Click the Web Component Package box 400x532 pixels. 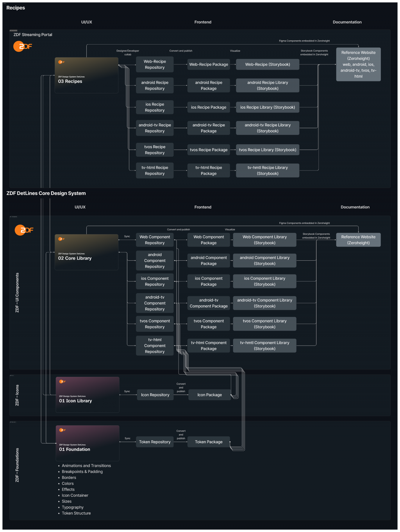coord(209,240)
